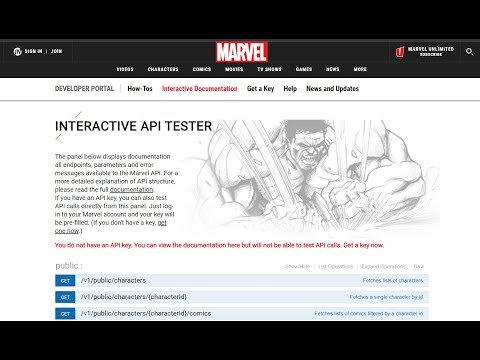Open the Characters menu

pos(163,69)
